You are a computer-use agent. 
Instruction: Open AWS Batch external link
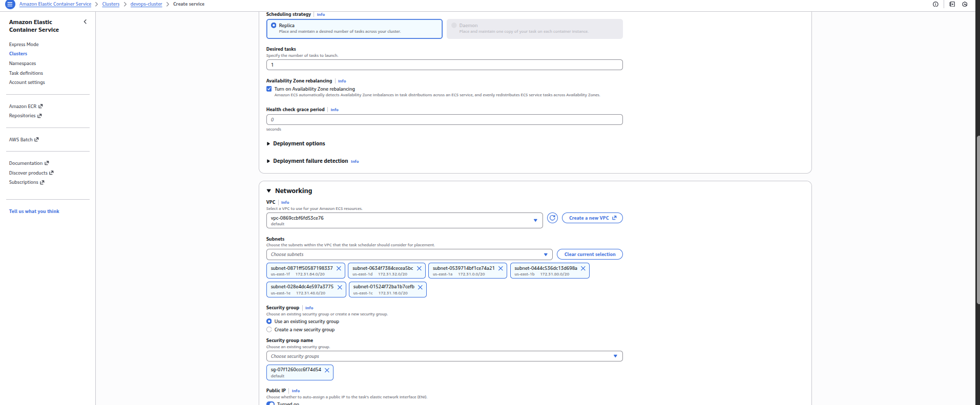[x=24, y=140]
